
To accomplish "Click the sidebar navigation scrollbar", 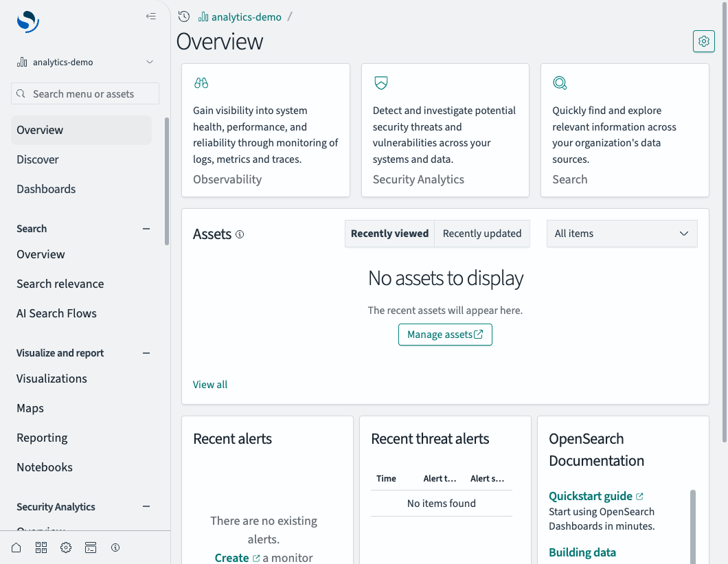I will click(x=167, y=181).
